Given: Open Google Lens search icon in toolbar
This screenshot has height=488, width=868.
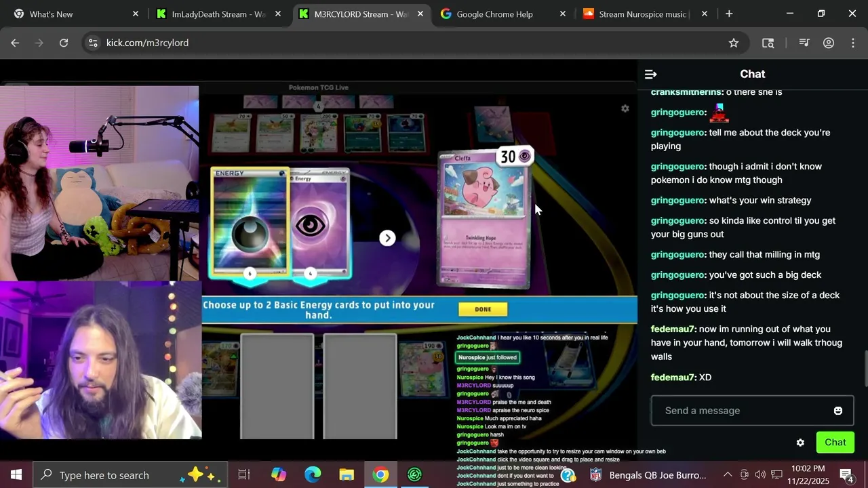Looking at the screenshot, I should [x=768, y=43].
